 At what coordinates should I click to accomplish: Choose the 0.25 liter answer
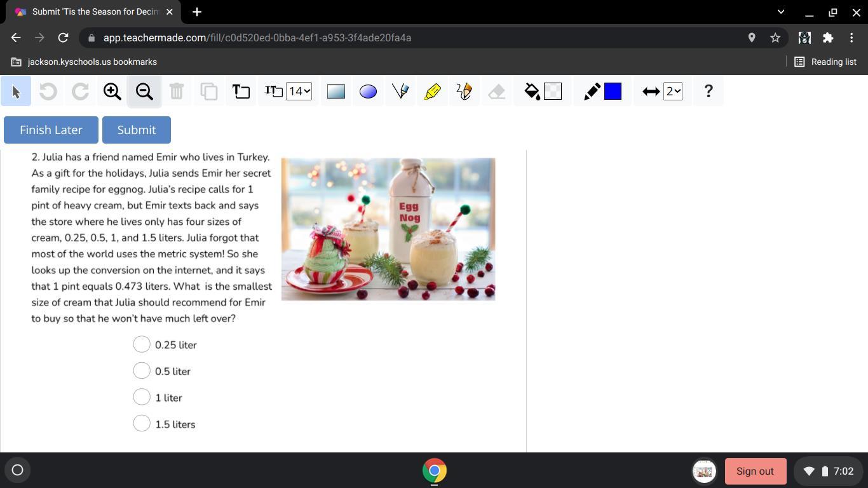142,344
